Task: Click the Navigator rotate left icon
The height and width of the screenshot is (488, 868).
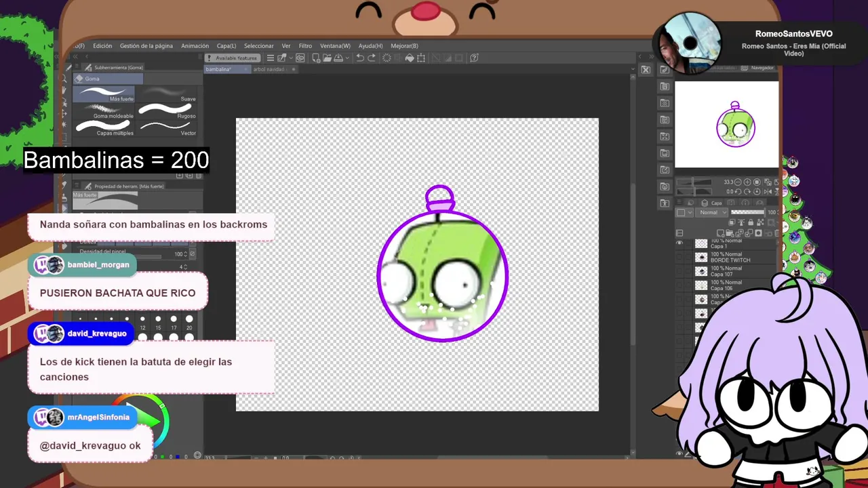Action: tap(739, 191)
